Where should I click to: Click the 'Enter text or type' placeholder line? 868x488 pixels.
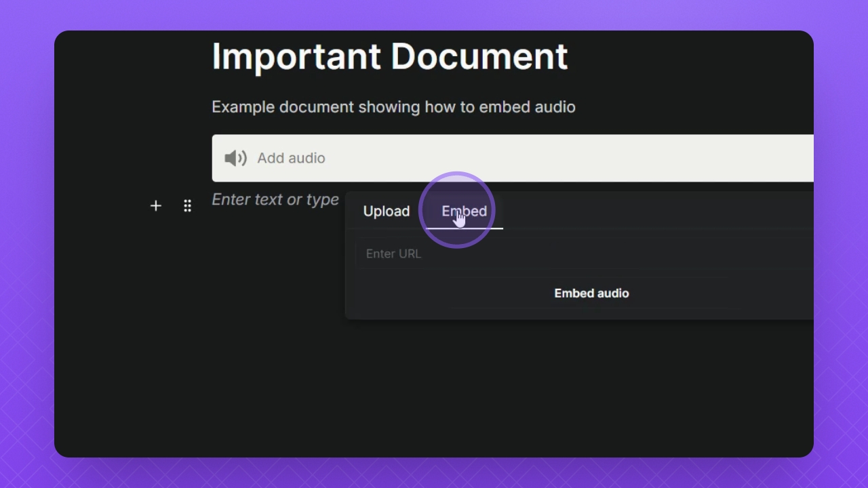[x=275, y=199]
